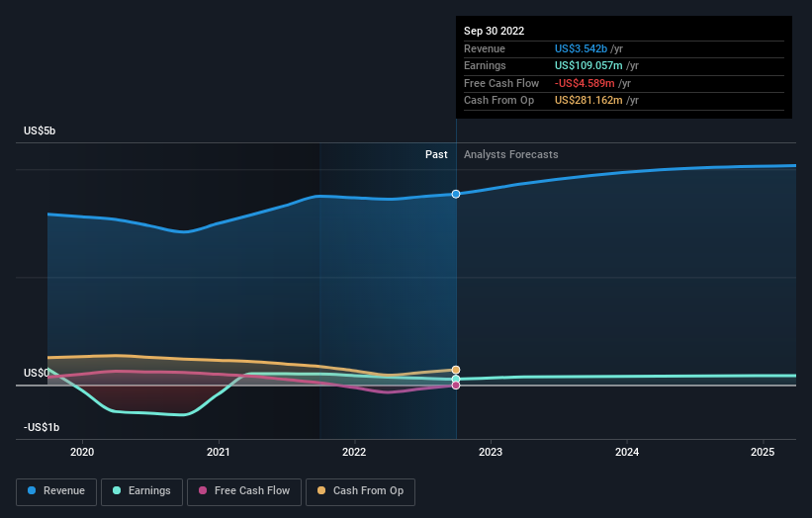Screen dimensions: 812x518
Task: Click the -US$4.589m free cash flow value
Action: 585,83
